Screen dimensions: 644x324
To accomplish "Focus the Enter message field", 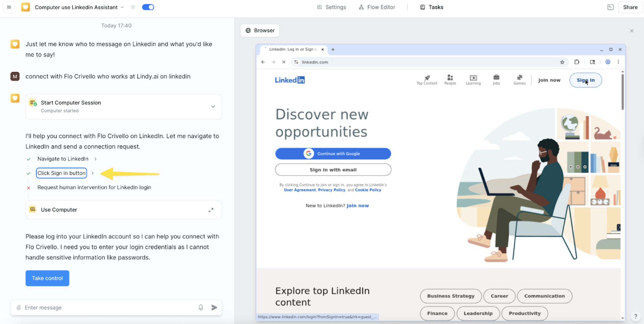I will point(109,307).
